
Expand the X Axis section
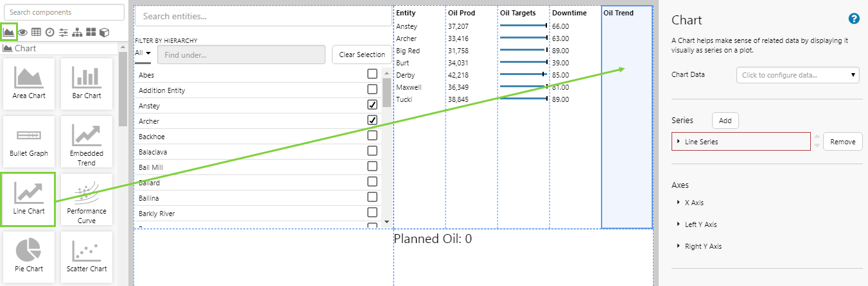[693, 203]
